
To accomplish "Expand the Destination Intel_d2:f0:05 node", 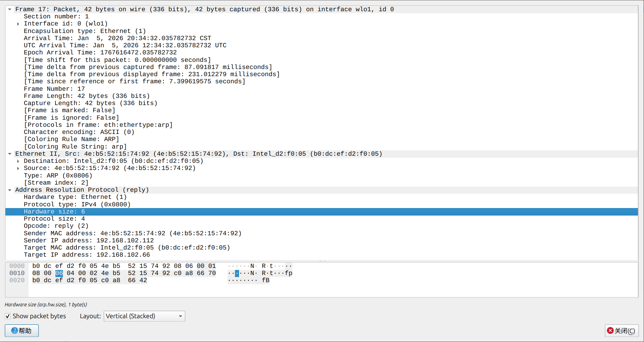I will click(18, 161).
